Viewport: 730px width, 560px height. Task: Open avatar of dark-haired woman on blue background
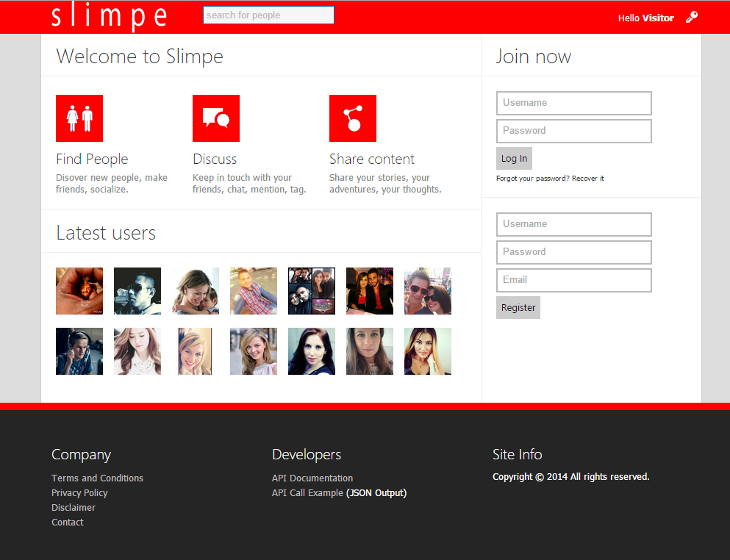tap(312, 351)
